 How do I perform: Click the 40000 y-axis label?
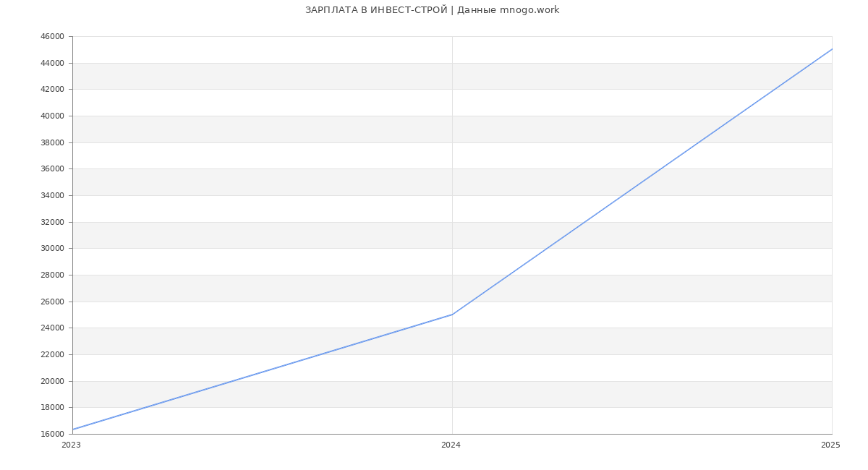pyautogui.click(x=52, y=116)
